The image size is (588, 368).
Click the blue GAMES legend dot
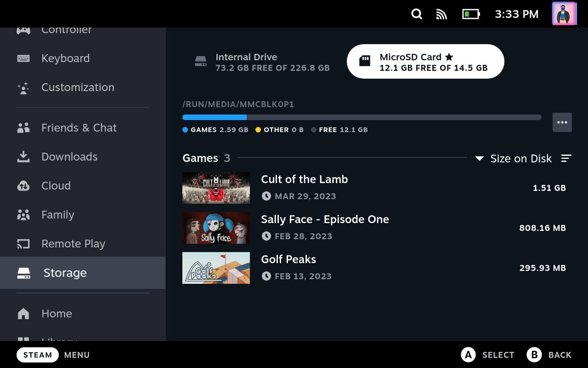tap(185, 130)
